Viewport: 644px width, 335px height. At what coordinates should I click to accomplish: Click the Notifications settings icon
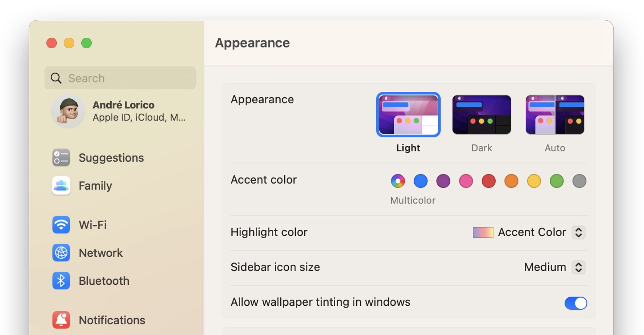(61, 319)
